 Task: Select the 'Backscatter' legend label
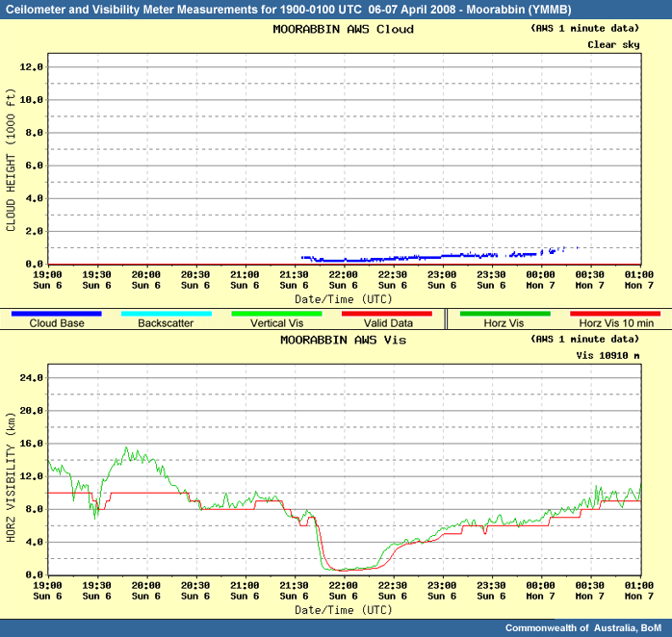coord(166,323)
